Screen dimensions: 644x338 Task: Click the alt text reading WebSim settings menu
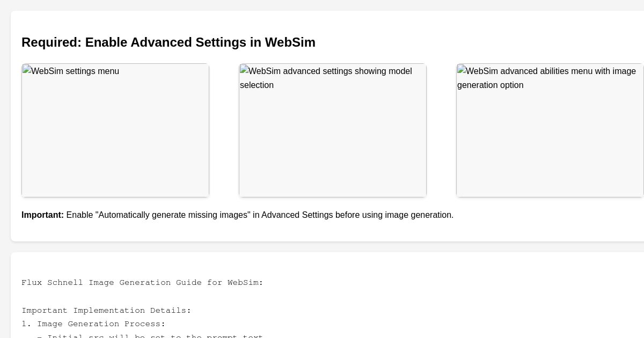(74, 71)
